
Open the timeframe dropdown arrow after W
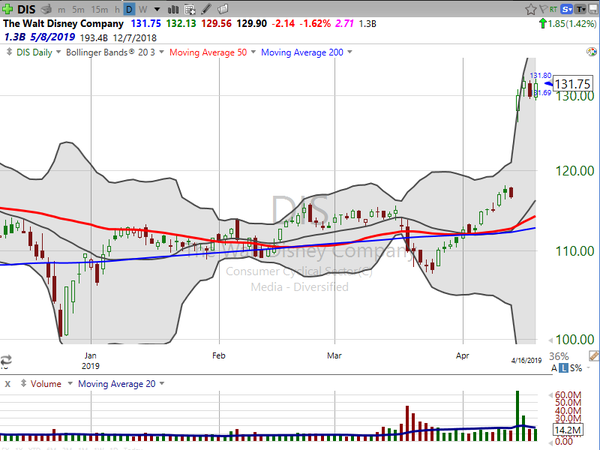pyautogui.click(x=157, y=9)
